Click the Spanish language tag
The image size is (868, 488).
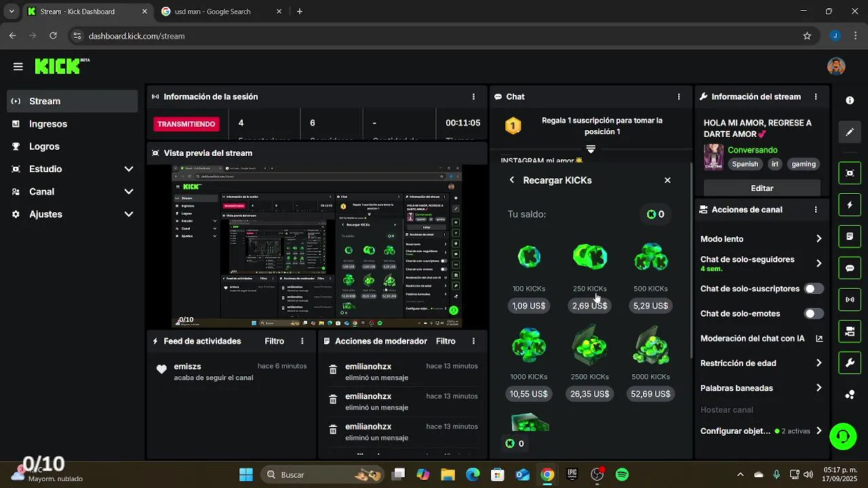[x=745, y=164]
